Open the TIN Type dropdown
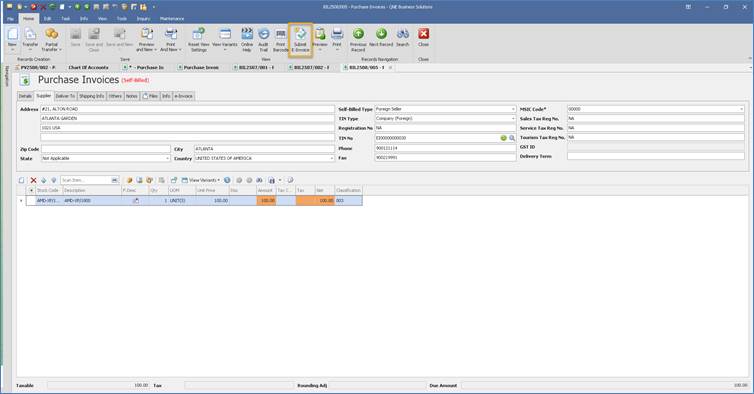Image resolution: width=754 pixels, height=394 pixels. tap(513, 118)
